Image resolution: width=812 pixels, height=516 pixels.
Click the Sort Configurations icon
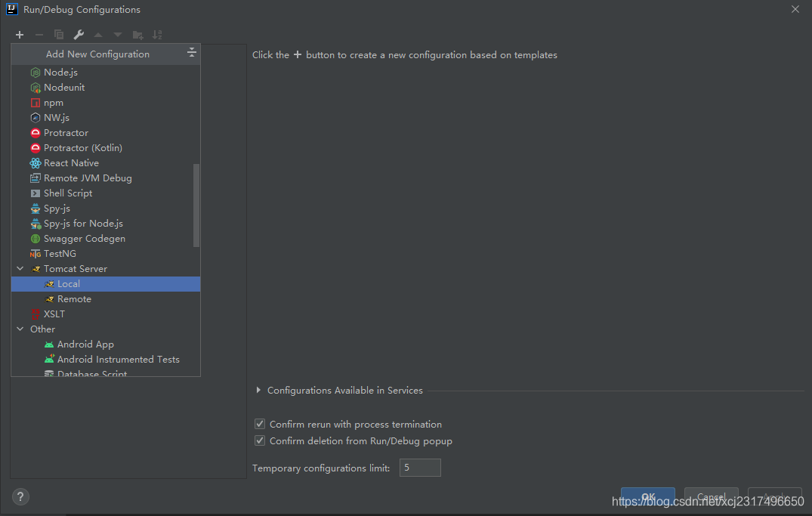(157, 35)
